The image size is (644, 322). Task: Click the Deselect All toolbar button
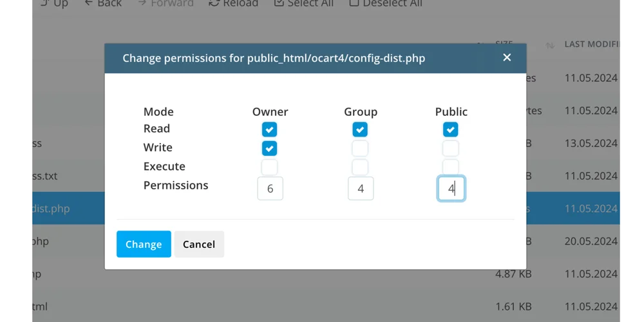coord(386,3)
